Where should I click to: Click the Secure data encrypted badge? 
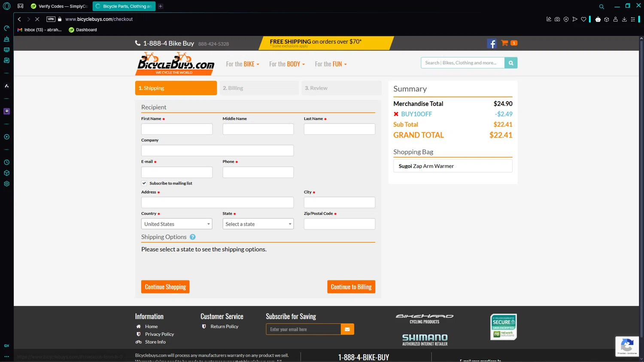coord(504,327)
